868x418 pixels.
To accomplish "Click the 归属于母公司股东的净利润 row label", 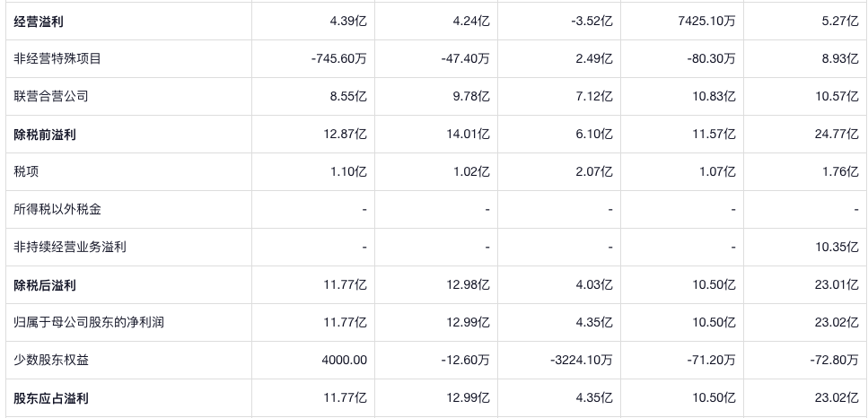I will (x=89, y=323).
